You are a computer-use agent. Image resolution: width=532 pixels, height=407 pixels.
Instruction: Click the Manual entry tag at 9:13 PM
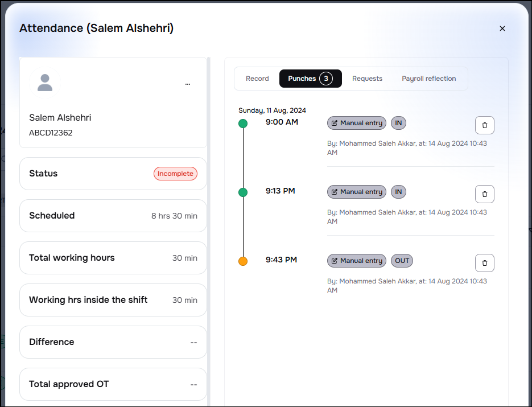coord(357,192)
